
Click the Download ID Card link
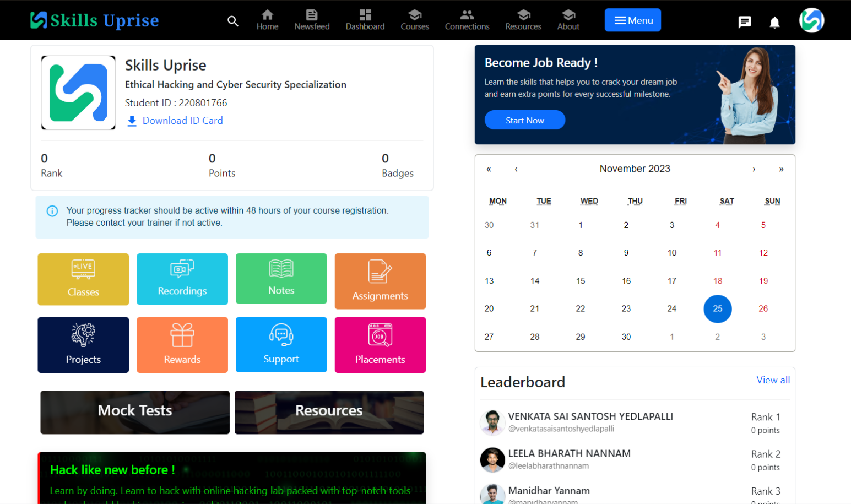[x=182, y=121]
